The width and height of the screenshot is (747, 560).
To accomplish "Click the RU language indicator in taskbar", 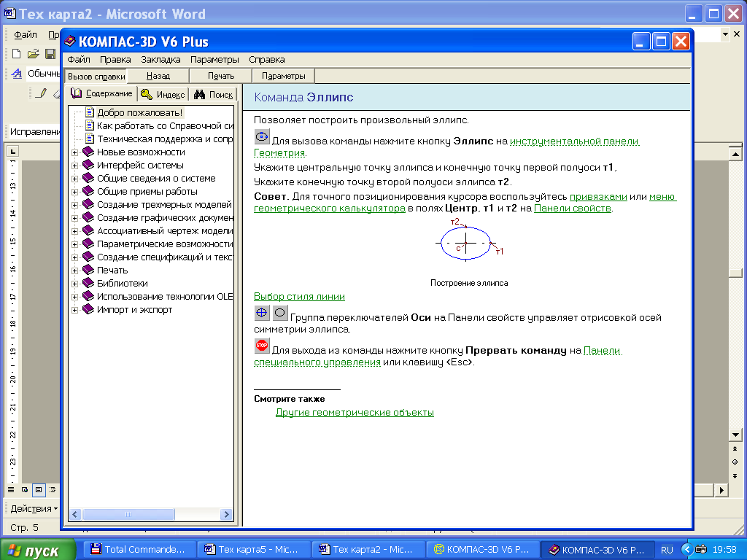I will tap(667, 550).
